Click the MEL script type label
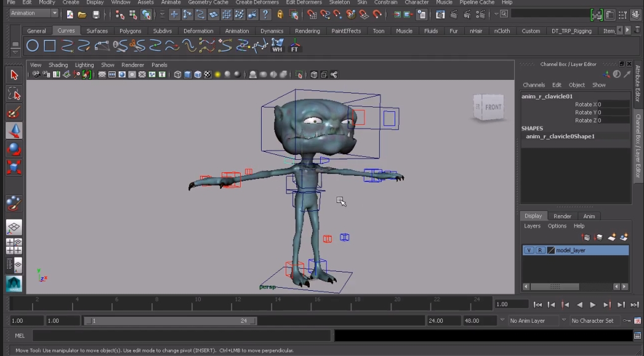 (x=20, y=336)
